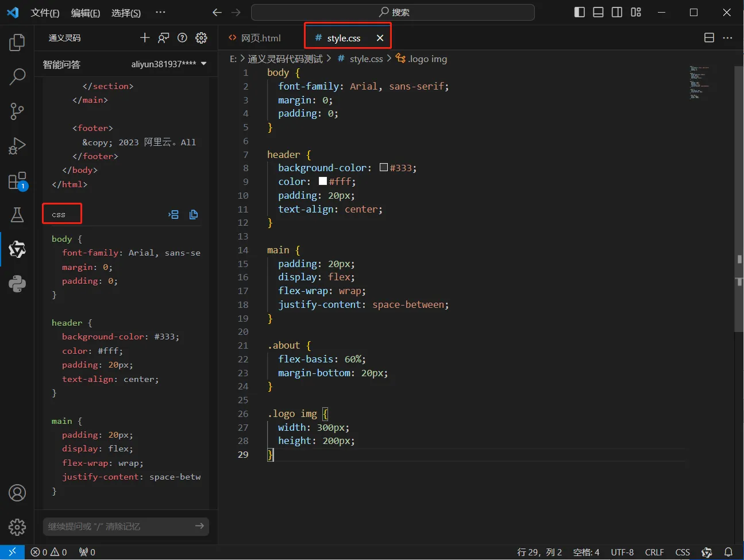Show errors and warnings in status bar
This screenshot has width=744, height=560.
tap(49, 552)
